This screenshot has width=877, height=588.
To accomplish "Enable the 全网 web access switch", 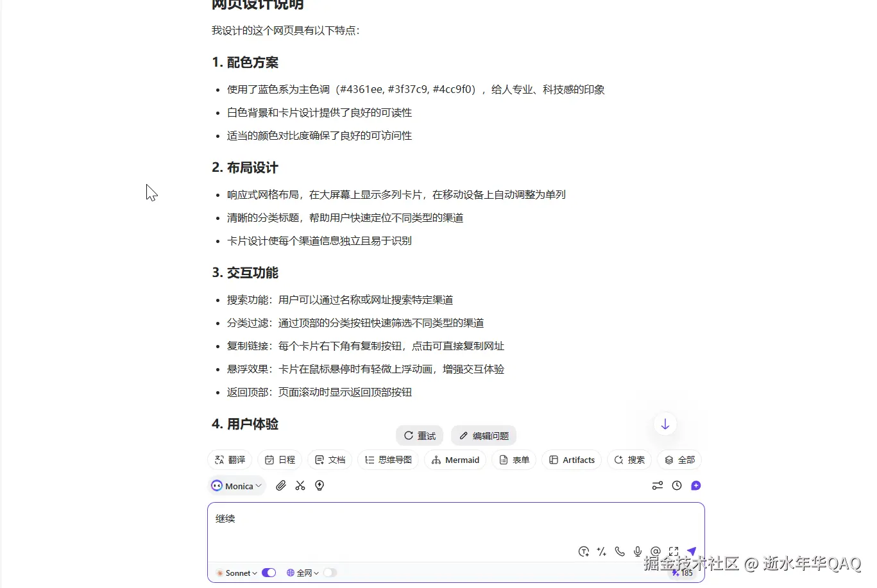I will coord(331,573).
